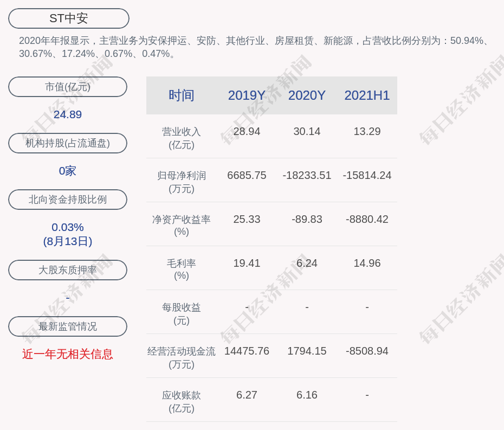Click revenue value 13.29

click(367, 131)
